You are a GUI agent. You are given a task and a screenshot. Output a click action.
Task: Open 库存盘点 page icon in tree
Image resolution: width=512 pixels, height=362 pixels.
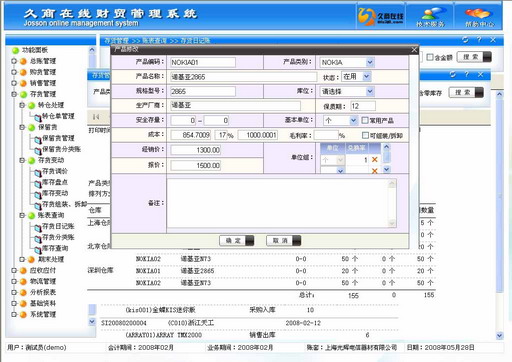pyautogui.click(x=38, y=183)
